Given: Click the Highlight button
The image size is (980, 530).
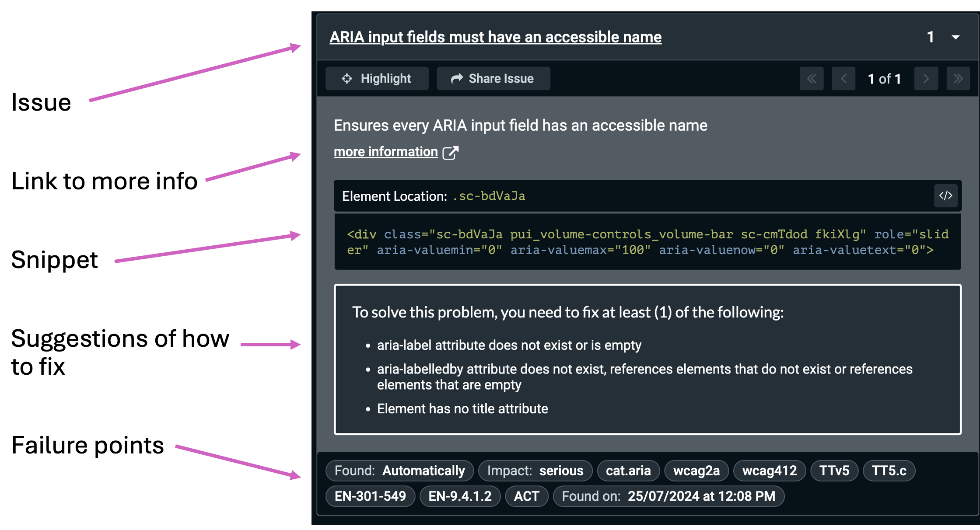Looking at the screenshot, I should [x=377, y=79].
